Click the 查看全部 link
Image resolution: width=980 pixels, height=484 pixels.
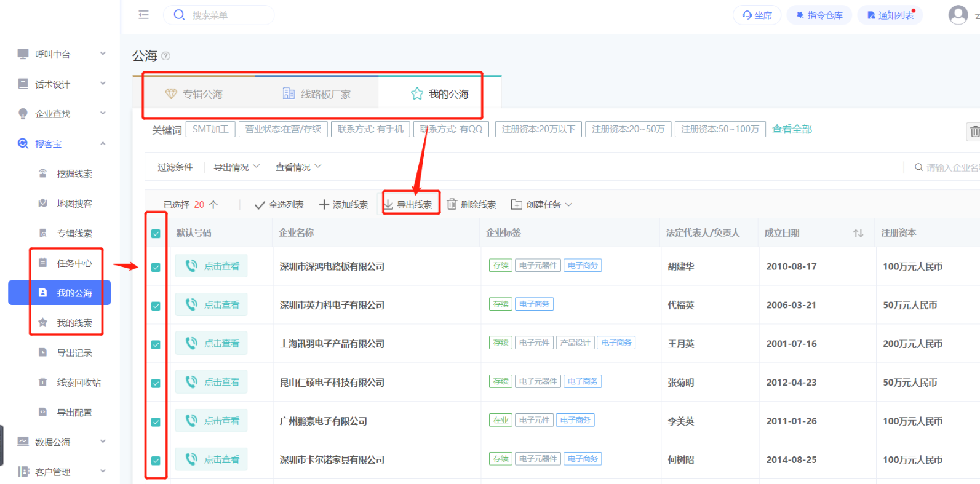click(792, 129)
